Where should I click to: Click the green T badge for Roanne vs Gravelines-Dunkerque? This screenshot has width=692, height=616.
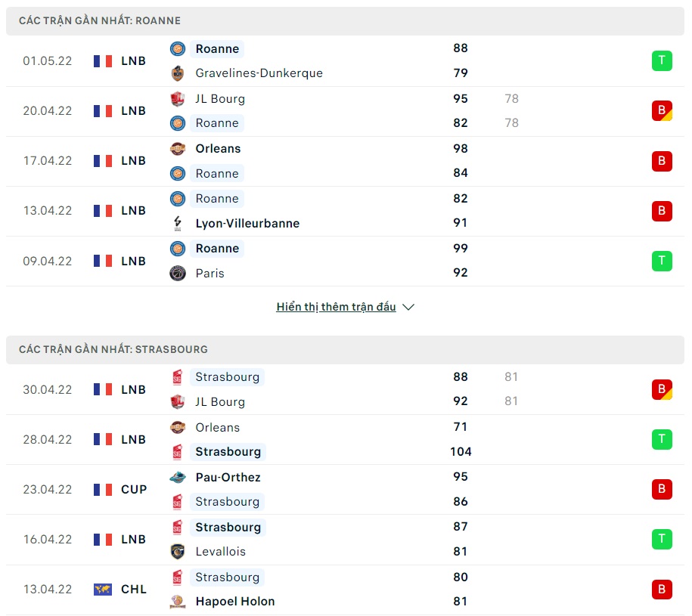click(662, 60)
